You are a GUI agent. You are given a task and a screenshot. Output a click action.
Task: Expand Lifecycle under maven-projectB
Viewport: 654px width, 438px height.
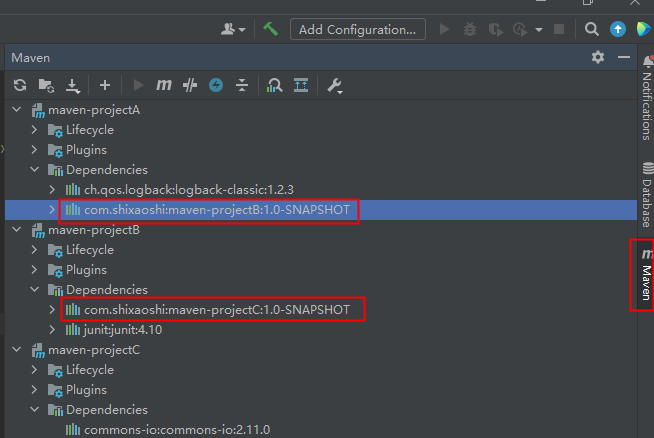pyautogui.click(x=34, y=249)
